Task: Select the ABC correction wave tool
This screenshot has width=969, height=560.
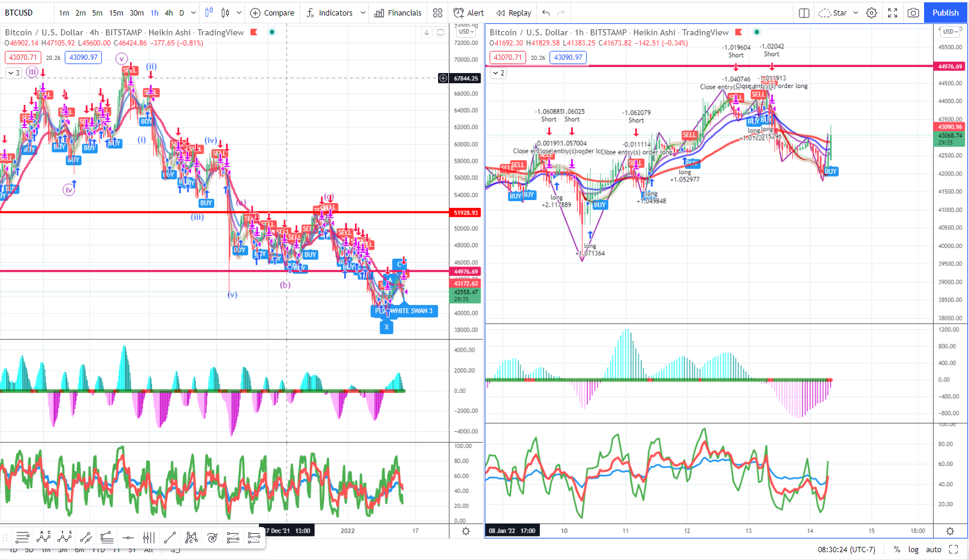Action: [44, 537]
